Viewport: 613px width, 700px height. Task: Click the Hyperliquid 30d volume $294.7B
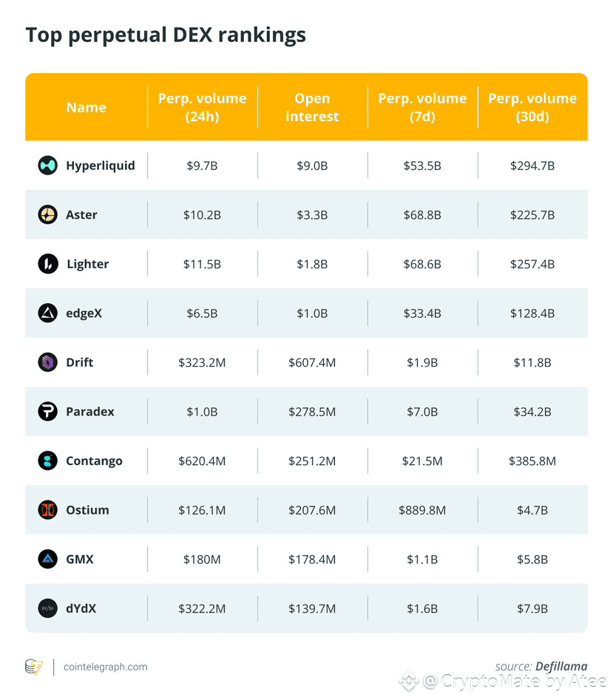pos(532,166)
